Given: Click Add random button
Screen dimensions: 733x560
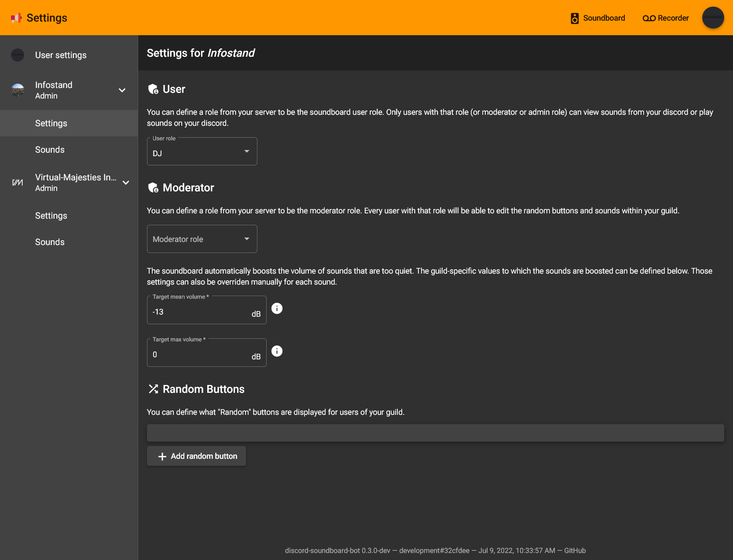Looking at the screenshot, I should pos(196,456).
